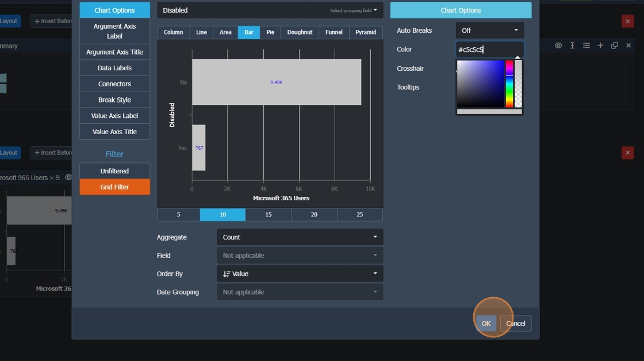Click the lower red delete X button
644x361 pixels.
coord(627,153)
